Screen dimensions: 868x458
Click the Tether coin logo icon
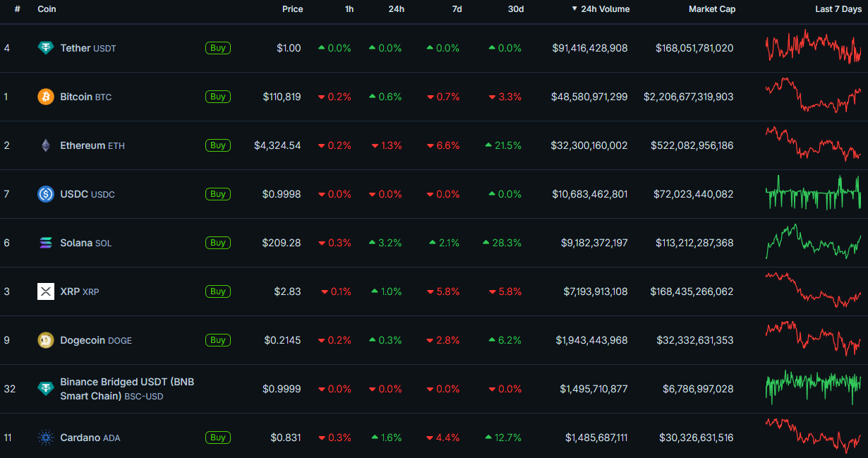[46, 48]
